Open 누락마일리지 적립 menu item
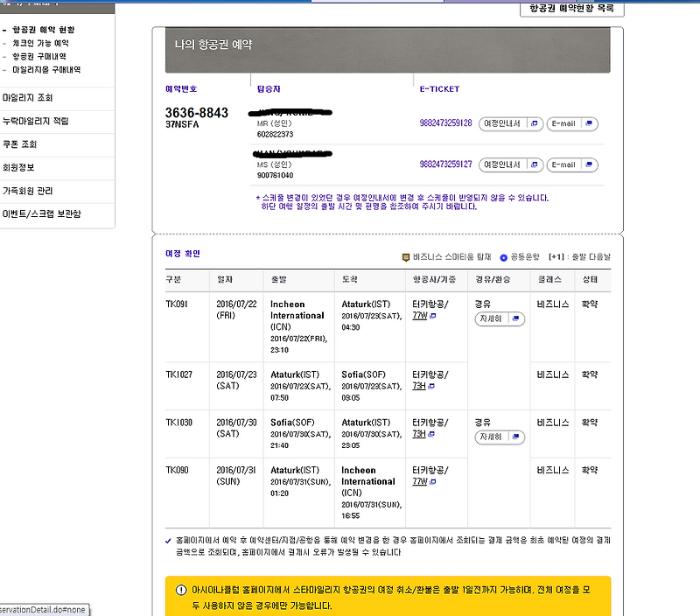 (35, 121)
